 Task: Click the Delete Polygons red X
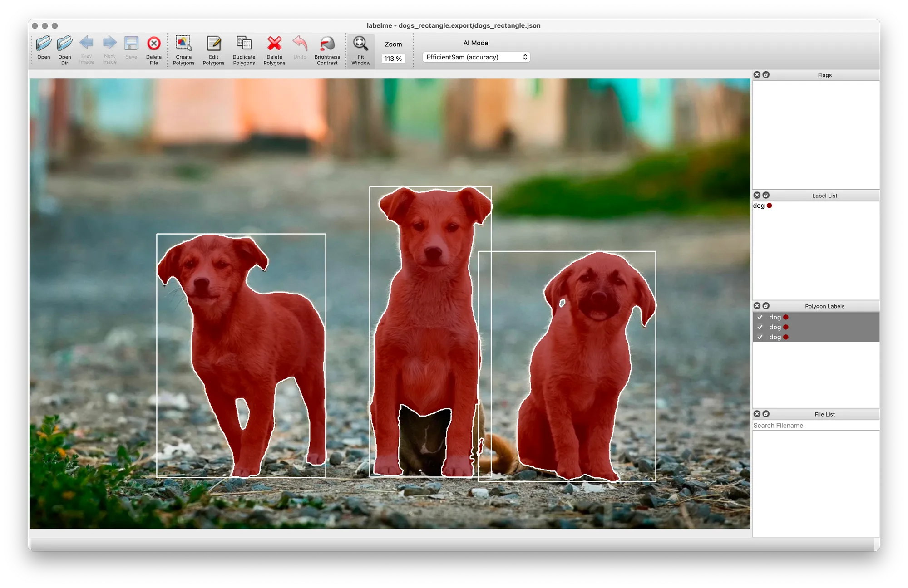coord(274,44)
